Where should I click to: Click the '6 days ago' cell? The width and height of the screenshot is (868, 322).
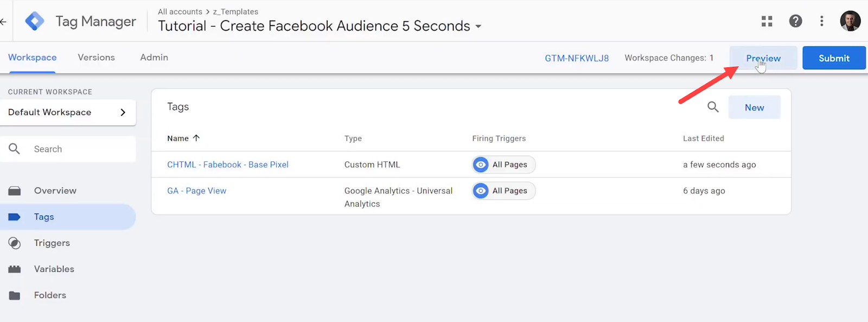click(x=704, y=191)
